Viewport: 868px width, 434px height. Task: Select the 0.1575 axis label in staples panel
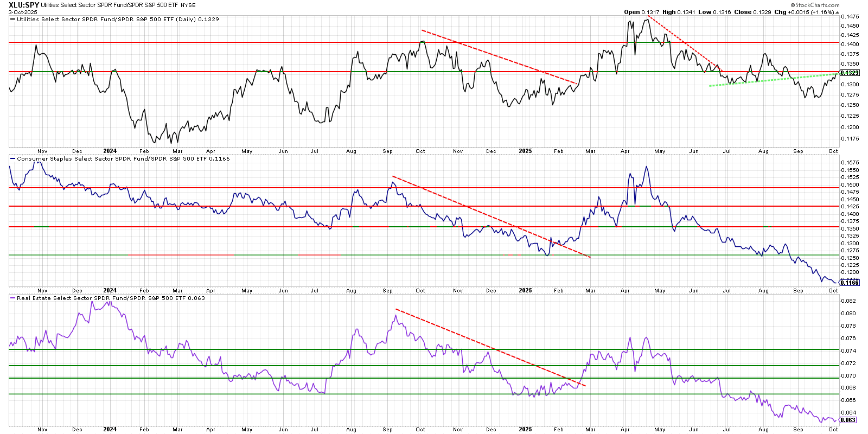pos(850,162)
